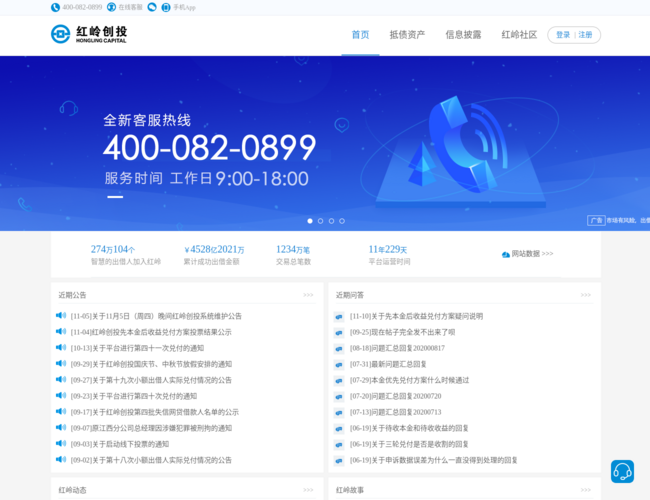Click the Hongling Capital logo

[x=89, y=35]
